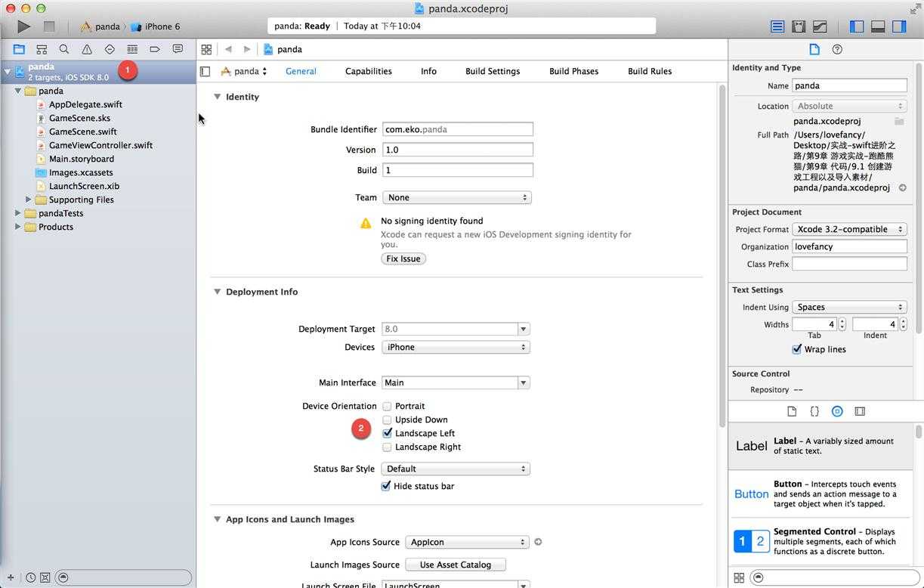Switch to the Assistant editor
Screen dimensions: 924x588
tap(799, 26)
